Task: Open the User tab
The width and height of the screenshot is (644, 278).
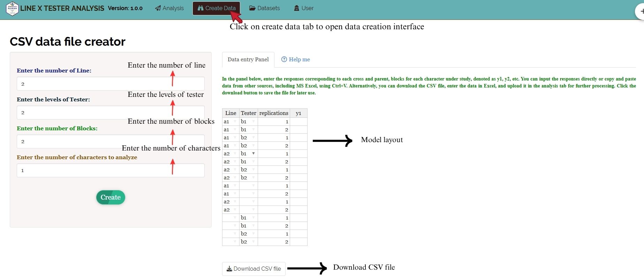Action: 304,8
